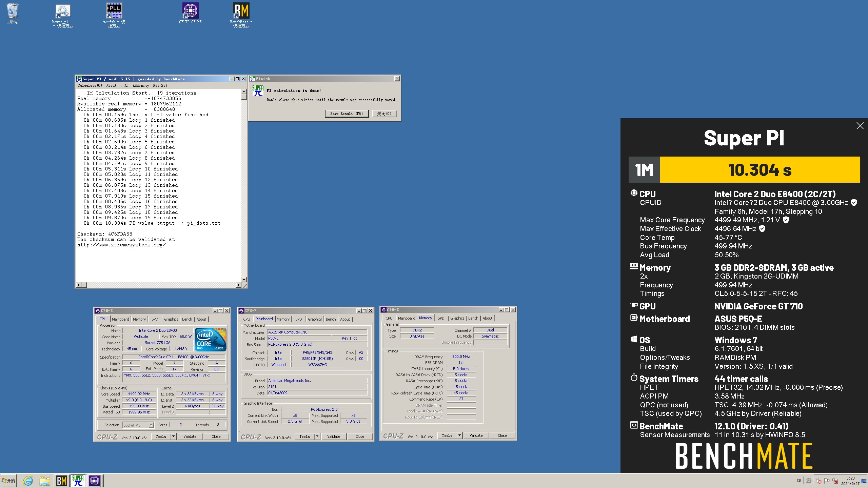Viewport: 868px width, 488px height.
Task: Click the Memory icon in BenchMate panel
Action: click(634, 267)
